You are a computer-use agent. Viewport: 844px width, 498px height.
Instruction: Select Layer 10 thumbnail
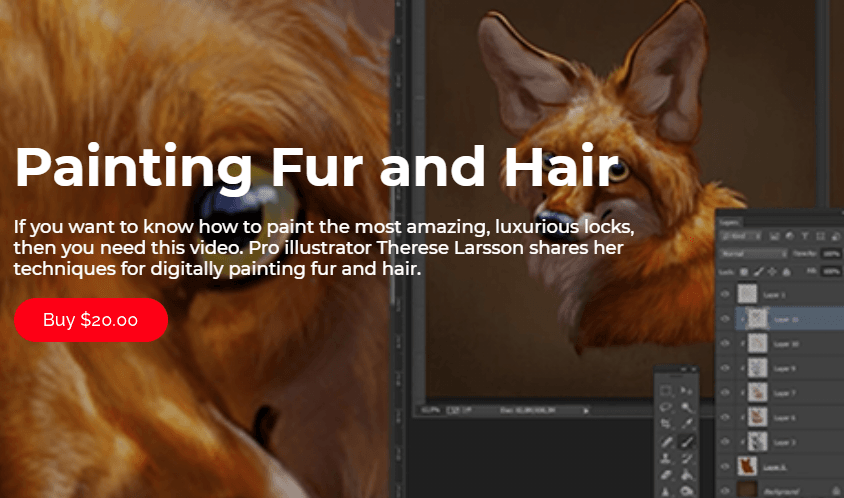pos(757,343)
